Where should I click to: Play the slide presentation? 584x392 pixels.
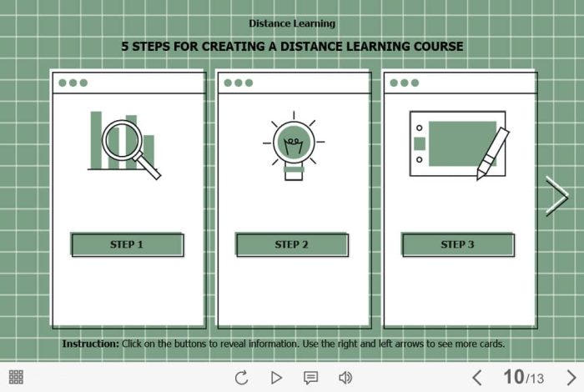tap(276, 378)
